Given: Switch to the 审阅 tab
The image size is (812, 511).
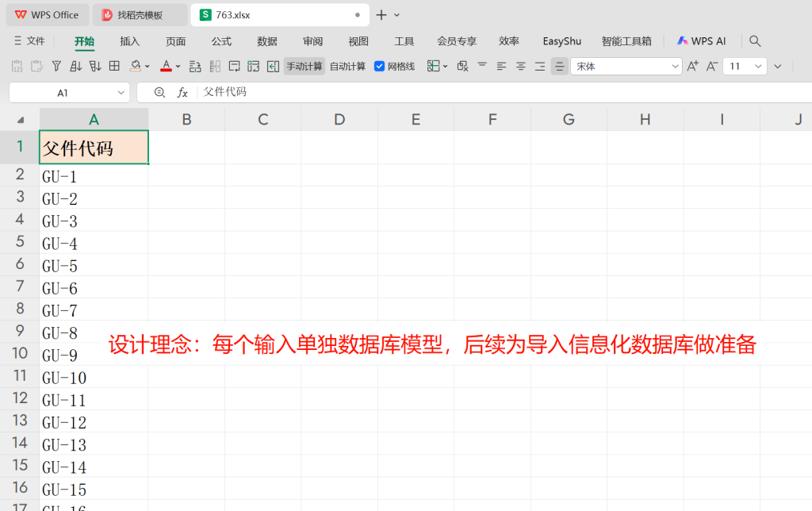Looking at the screenshot, I should [312, 41].
